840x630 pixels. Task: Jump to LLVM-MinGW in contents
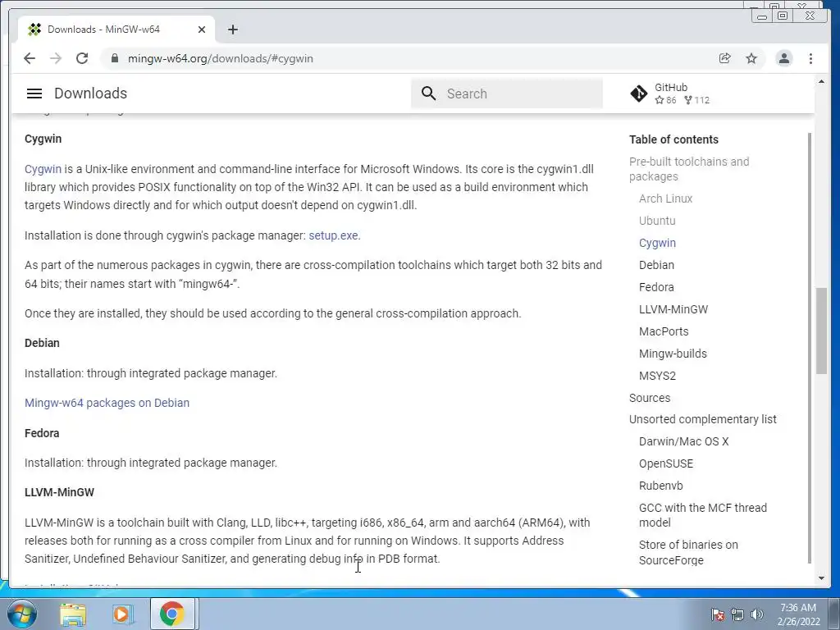click(x=673, y=309)
